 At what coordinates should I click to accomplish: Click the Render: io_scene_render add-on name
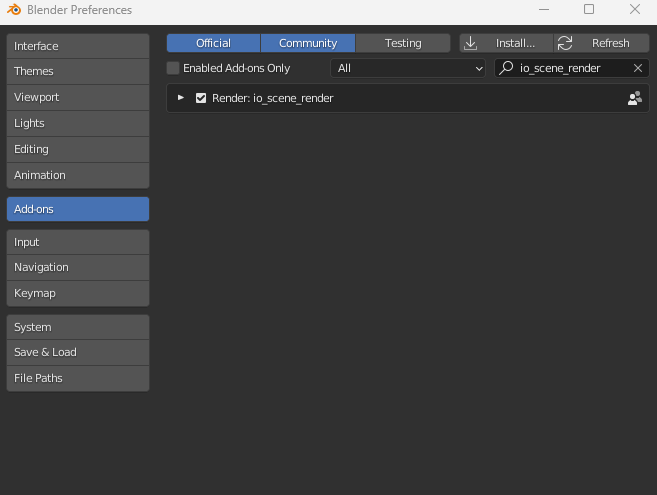pyautogui.click(x=273, y=98)
